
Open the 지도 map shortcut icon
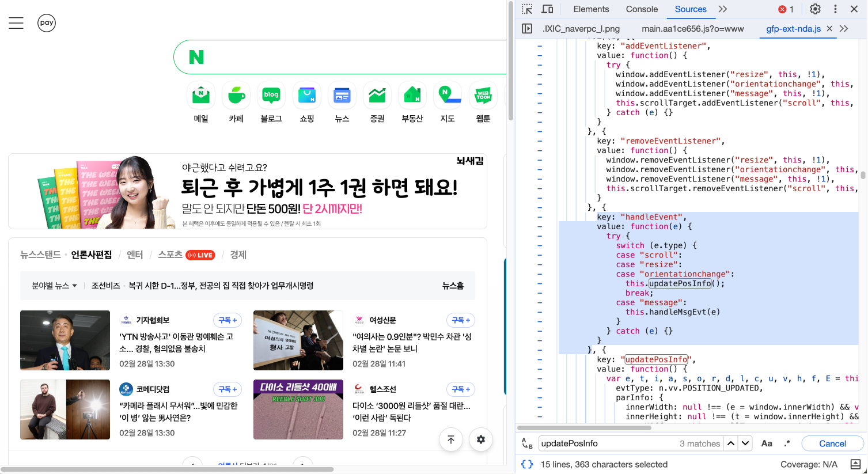[x=448, y=95]
